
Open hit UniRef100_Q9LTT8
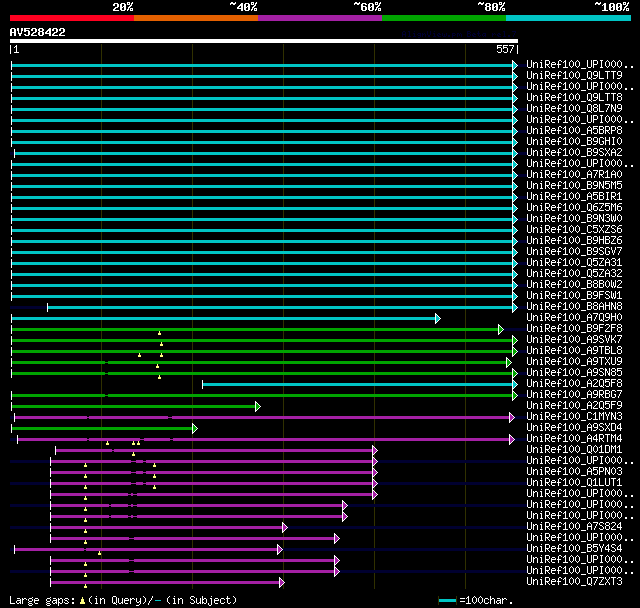click(574, 98)
